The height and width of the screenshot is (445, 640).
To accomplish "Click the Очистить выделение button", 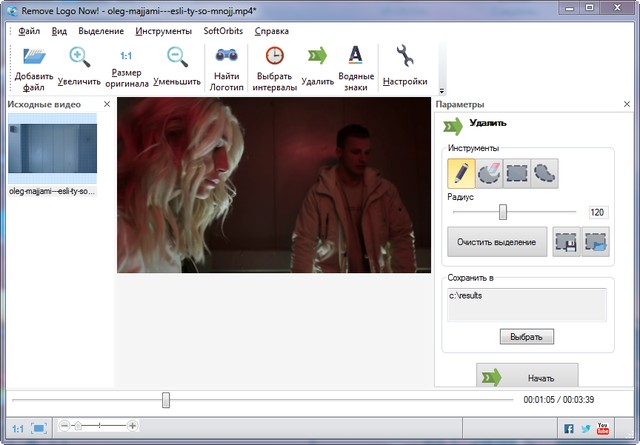I will coord(497,242).
